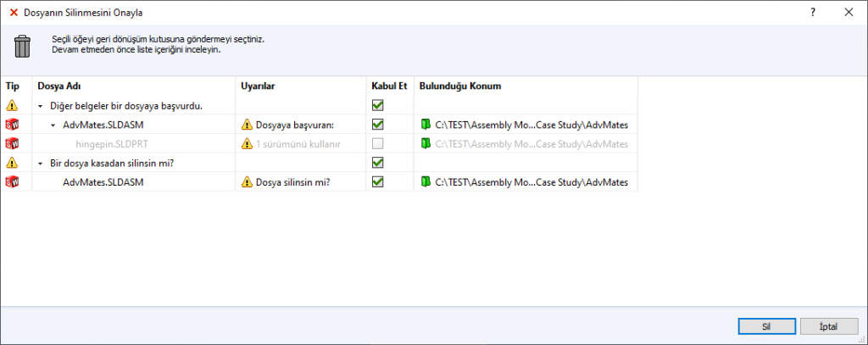Click warning icon beside 'Bir dosya kasadan silinsin mi?'
Image resolution: width=868 pixels, height=345 pixels.
pos(12,162)
